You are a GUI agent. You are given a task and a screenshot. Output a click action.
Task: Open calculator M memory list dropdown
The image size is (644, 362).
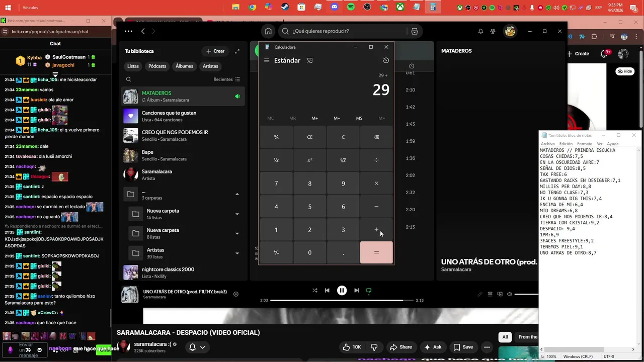pyautogui.click(x=382, y=118)
